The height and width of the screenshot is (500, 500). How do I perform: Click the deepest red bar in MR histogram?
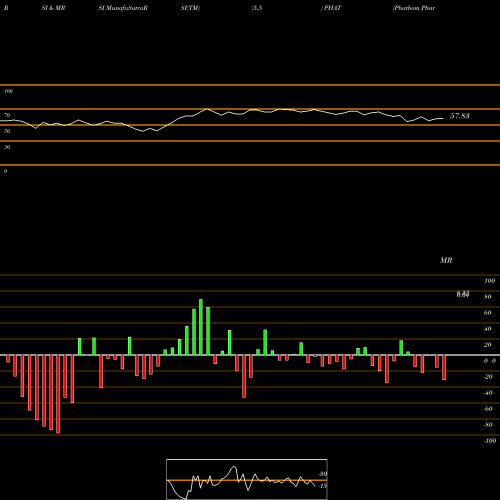(58, 394)
